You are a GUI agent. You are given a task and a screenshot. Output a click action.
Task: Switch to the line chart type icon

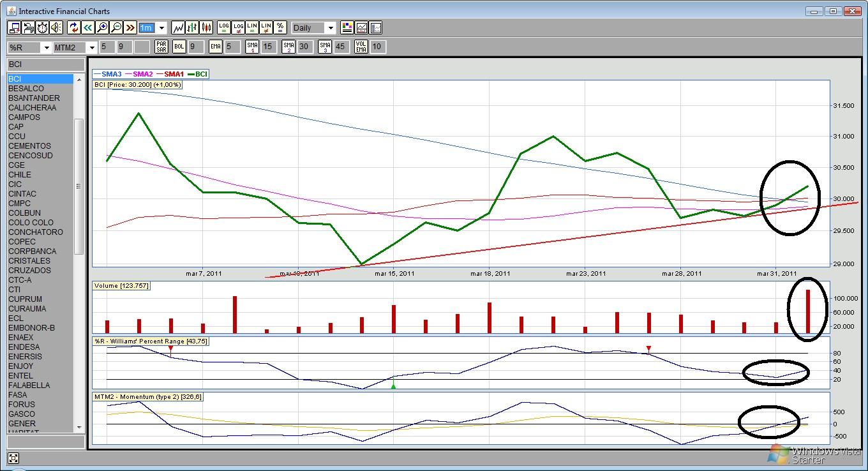[x=178, y=27]
